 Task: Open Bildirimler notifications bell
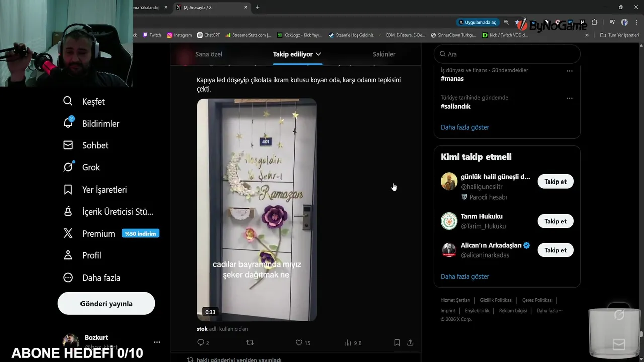pos(91,123)
